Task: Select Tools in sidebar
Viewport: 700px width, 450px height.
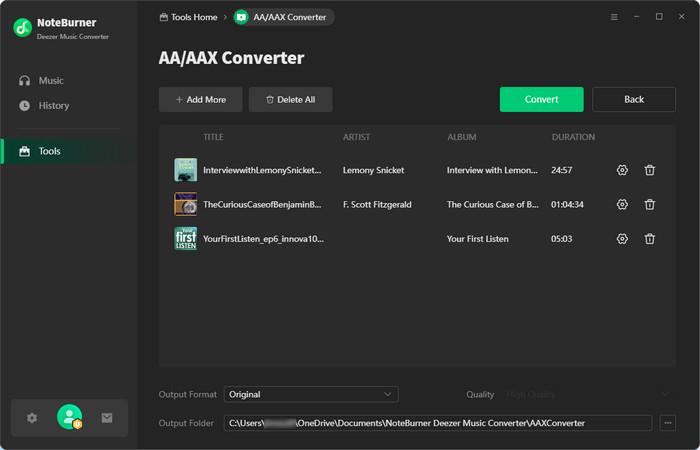Action: (x=69, y=151)
